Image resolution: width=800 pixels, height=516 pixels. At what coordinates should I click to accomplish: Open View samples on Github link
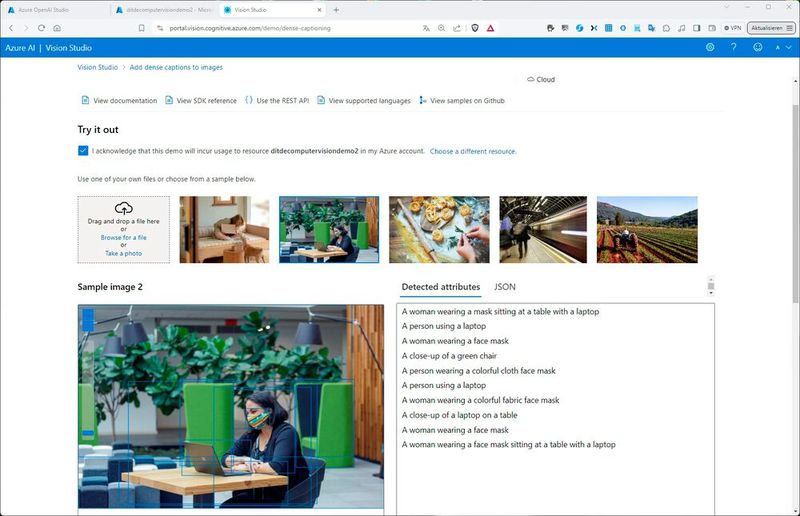(462, 101)
